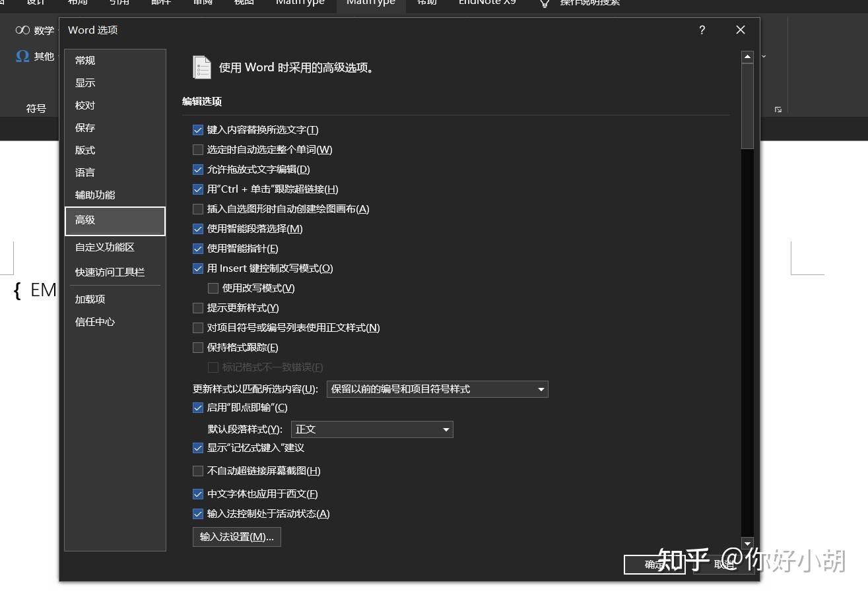
Task: Toggle 允许拖放式文字编辑 checkbox
Action: (198, 170)
